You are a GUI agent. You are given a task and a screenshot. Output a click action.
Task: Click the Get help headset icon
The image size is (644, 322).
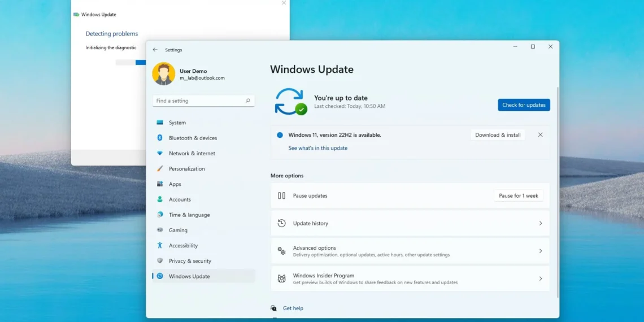[x=273, y=308]
